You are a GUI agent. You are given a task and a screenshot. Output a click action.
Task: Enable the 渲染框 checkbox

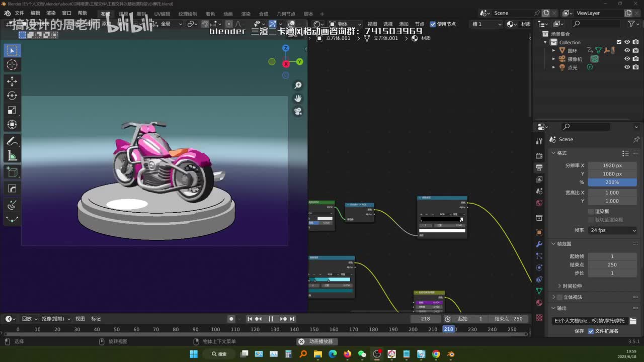point(591,212)
